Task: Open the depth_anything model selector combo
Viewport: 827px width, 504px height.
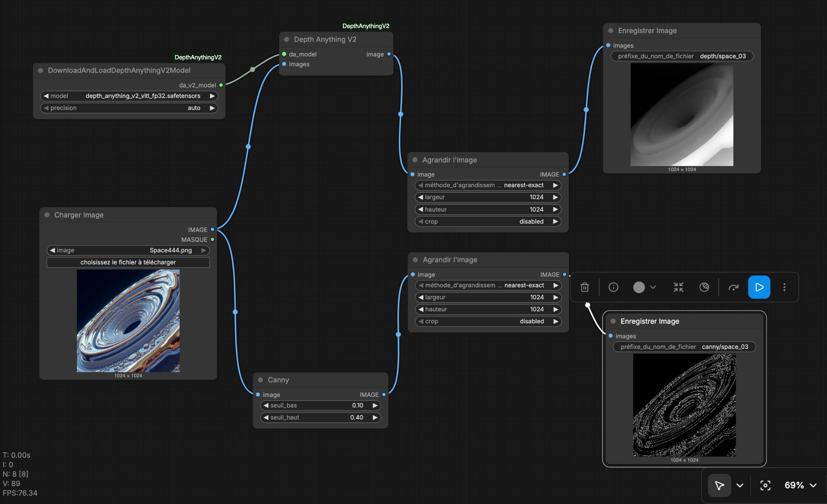Action: click(x=129, y=96)
